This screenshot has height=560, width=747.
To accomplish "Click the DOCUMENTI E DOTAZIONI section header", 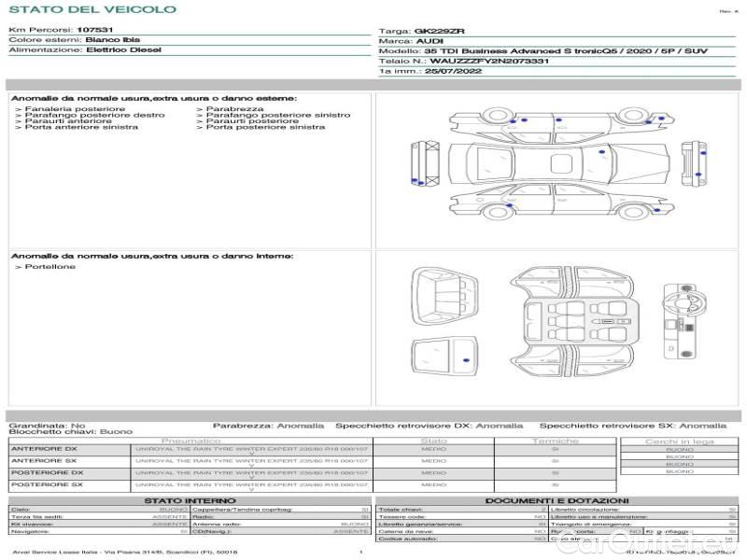I will [557, 501].
